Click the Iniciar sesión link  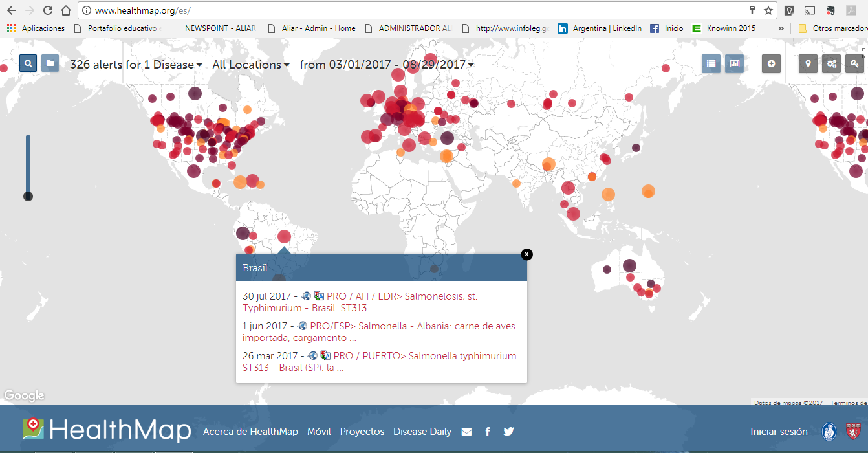pyautogui.click(x=779, y=432)
